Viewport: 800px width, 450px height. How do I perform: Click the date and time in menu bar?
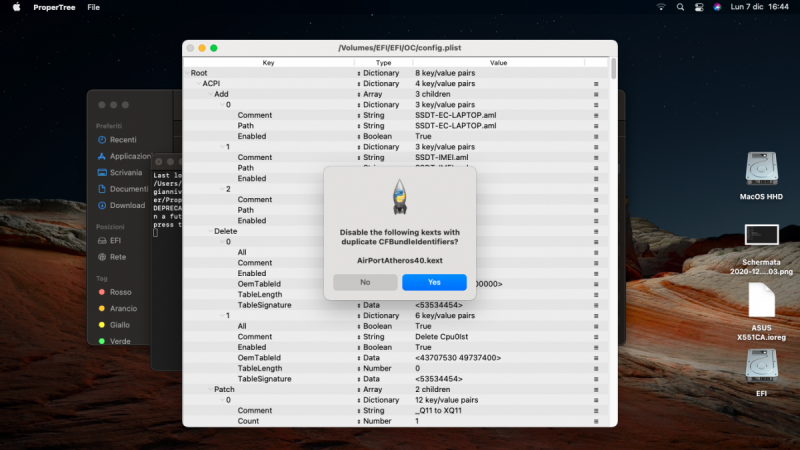click(x=759, y=7)
